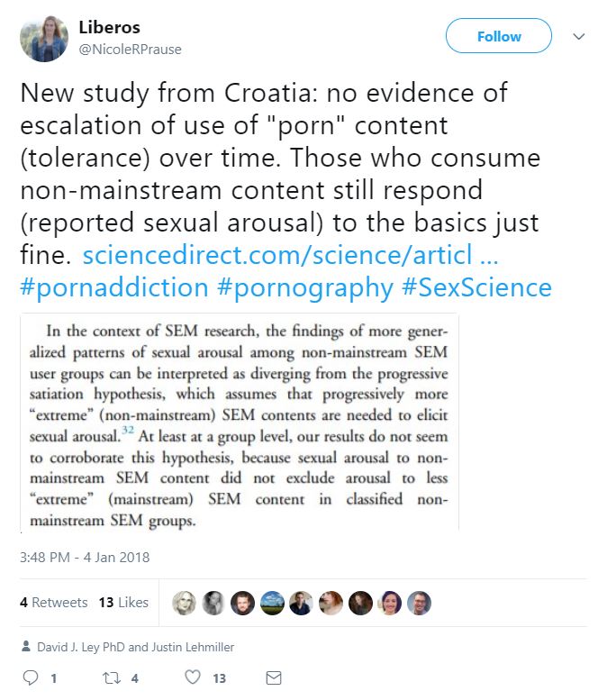616x700 pixels.
Task: Open the @NicoleRPrause handle
Action: click(130, 50)
